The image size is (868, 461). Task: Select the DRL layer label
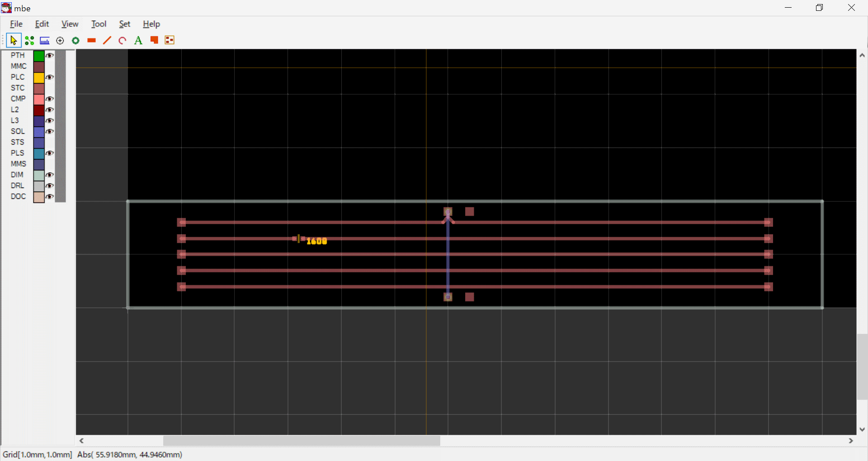click(18, 186)
